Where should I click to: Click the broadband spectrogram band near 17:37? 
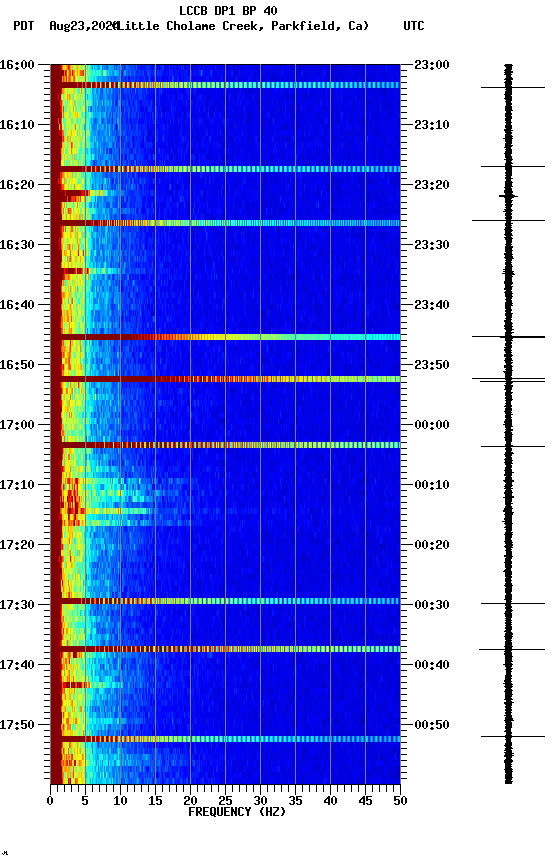pyautogui.click(x=225, y=649)
